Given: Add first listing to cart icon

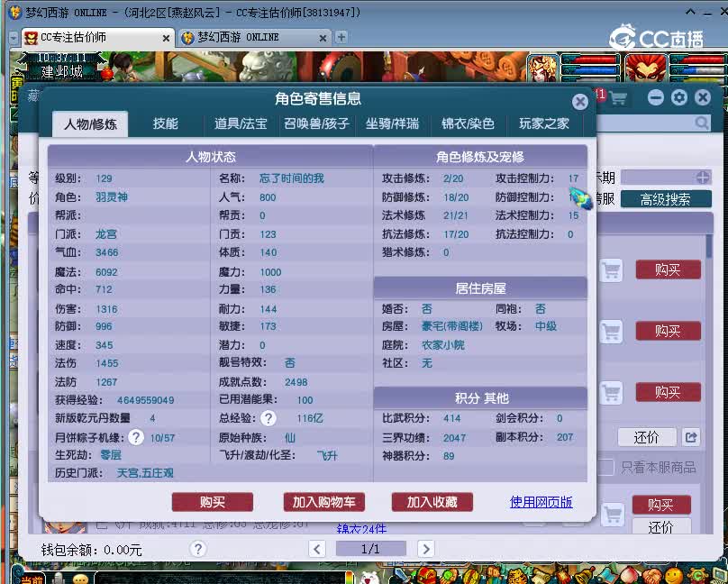Looking at the screenshot, I should tap(611, 269).
